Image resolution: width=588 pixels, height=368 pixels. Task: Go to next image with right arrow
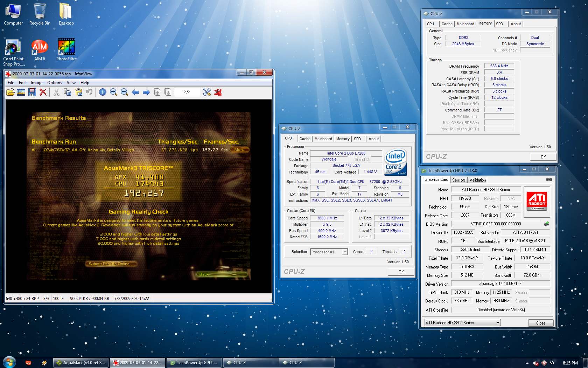tap(146, 92)
